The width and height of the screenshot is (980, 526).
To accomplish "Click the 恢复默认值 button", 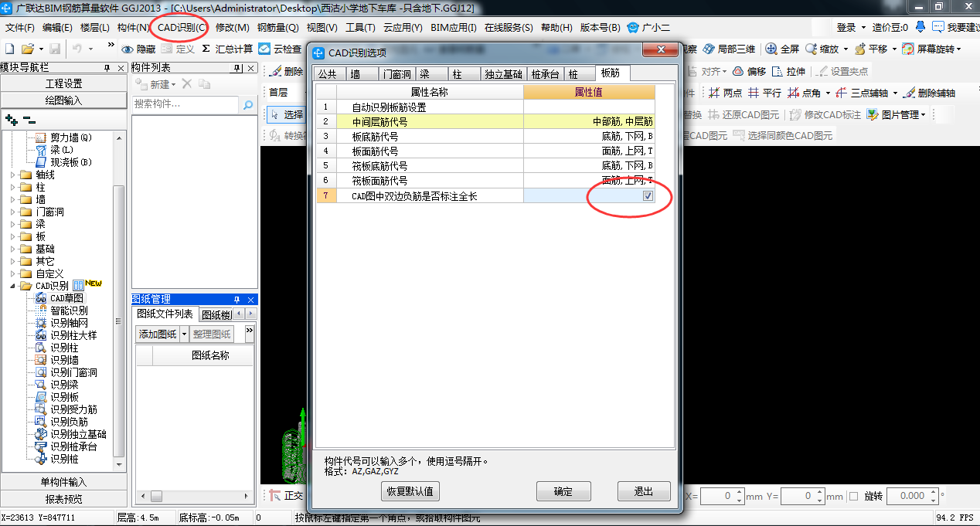I will click(410, 491).
